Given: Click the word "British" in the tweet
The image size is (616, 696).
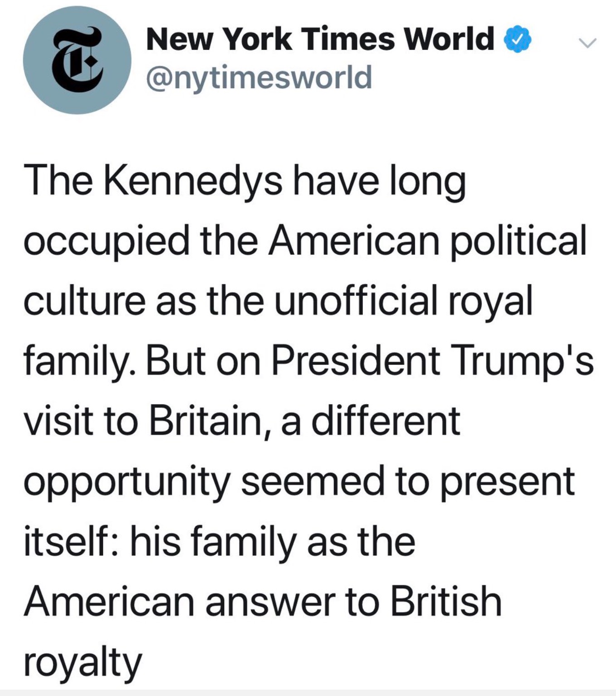Looking at the screenshot, I should 445,602.
